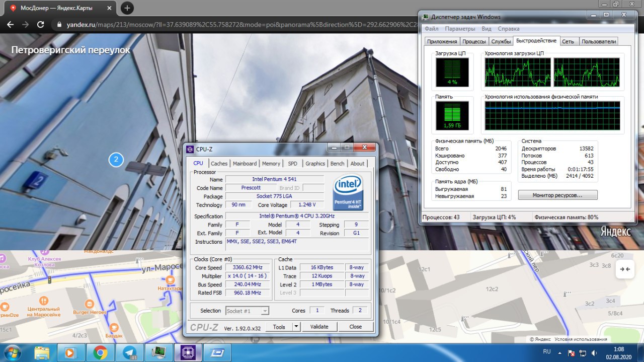Click the Task Manager title bar icon
Viewport: 644px width, 362px height.
426,17
